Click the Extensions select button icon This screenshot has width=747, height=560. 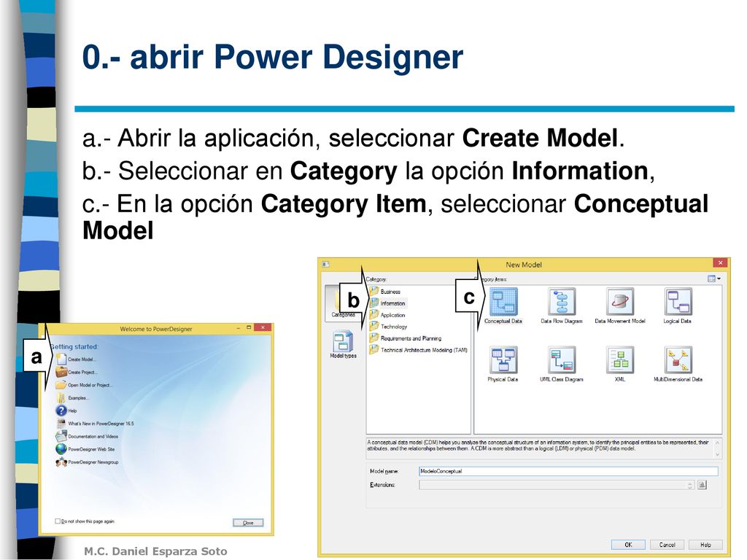[702, 485]
